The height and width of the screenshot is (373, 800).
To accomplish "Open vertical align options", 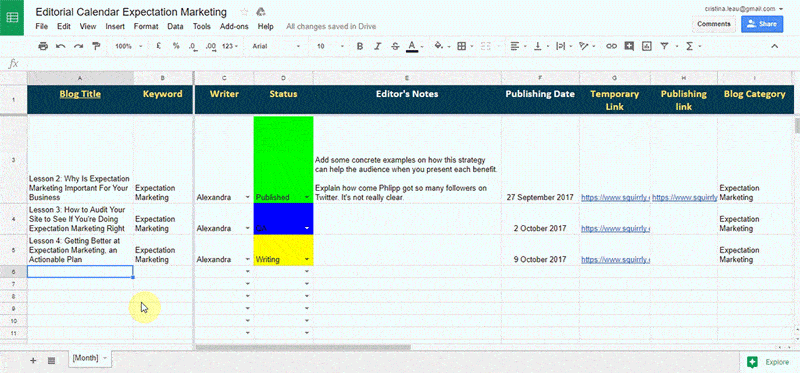I will coord(537,46).
